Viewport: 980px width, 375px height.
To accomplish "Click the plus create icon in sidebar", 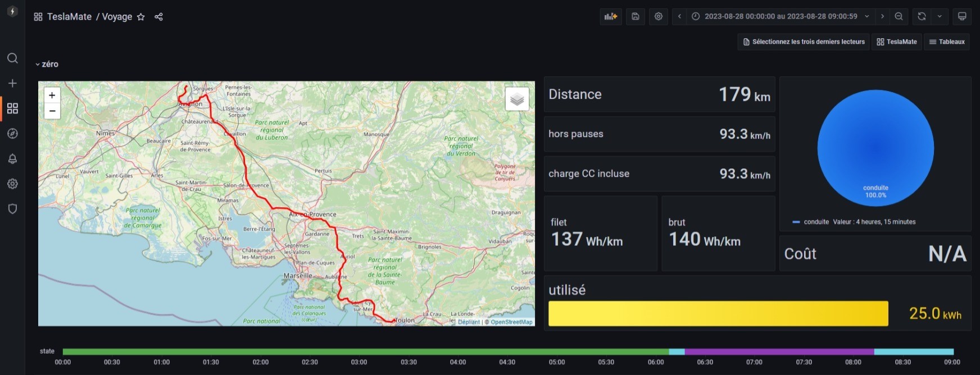I will coord(12,83).
